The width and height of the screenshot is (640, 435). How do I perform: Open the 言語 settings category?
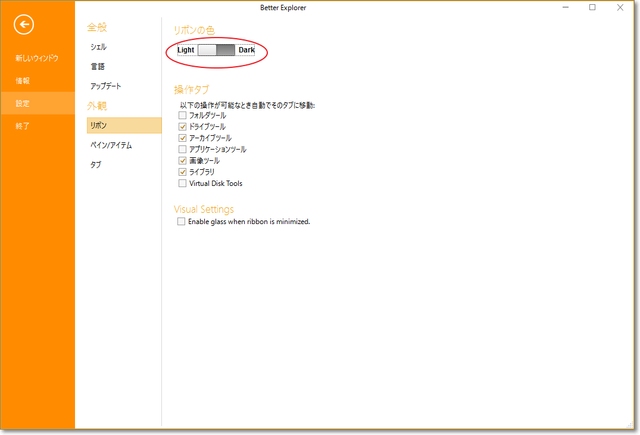(98, 67)
